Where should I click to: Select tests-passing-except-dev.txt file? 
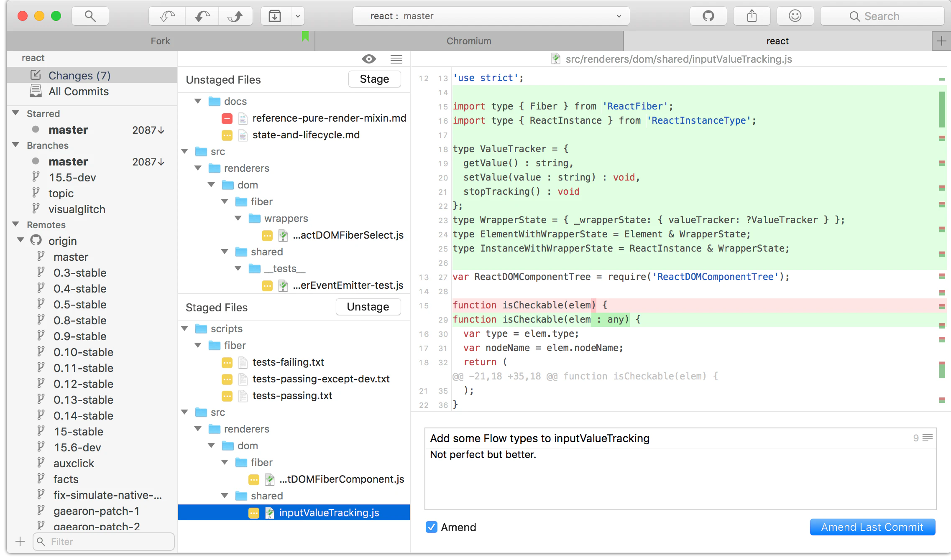(294, 379)
